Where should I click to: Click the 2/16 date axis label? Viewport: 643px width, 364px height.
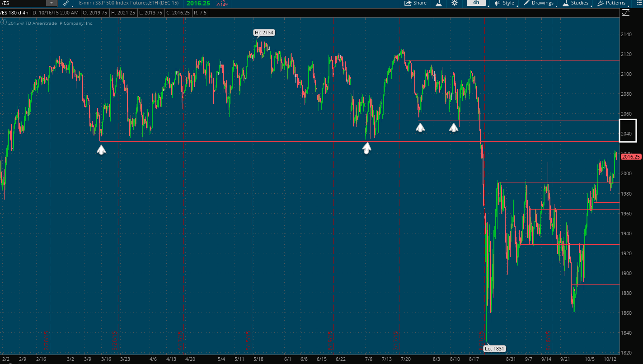tap(42, 359)
